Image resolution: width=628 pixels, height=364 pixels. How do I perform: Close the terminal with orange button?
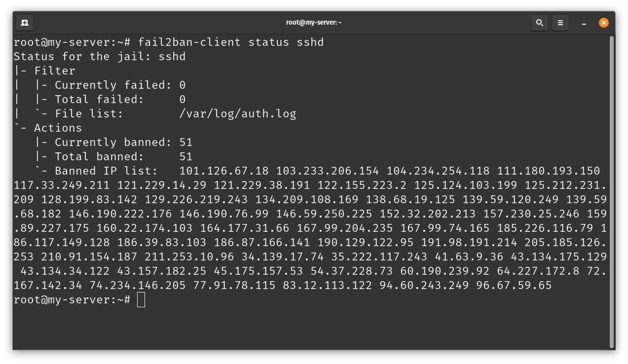pos(604,23)
